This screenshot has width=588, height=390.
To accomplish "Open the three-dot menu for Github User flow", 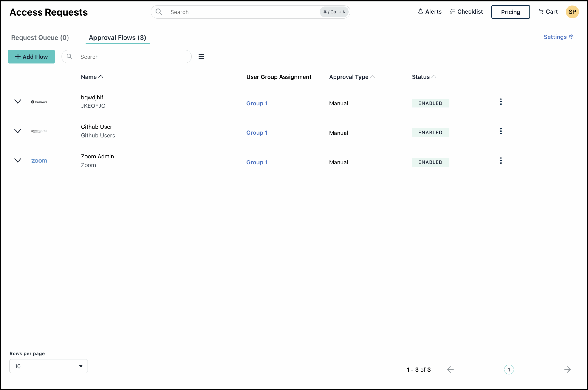I will tap(501, 131).
